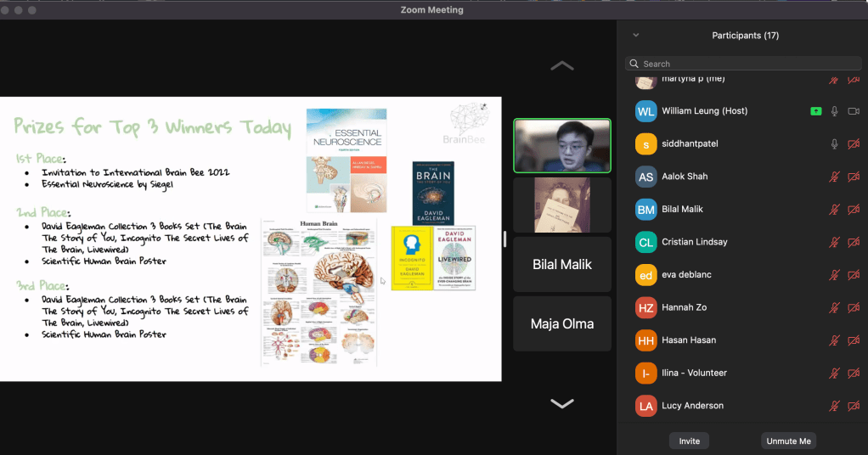868x455 pixels.
Task: Toggle Bilal Malik's muted microphone status
Action: (x=835, y=210)
